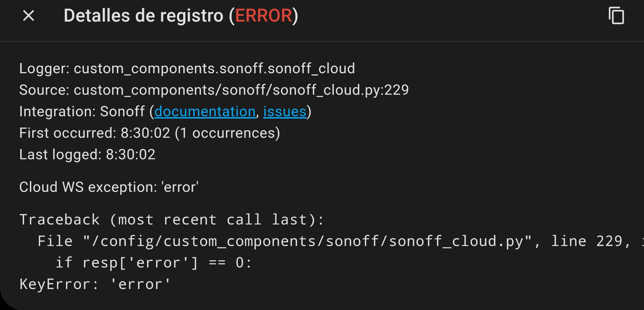Screen dimensions: 644x310
Task: Select the copy-to-clipboard icon top right
Action: click(x=616, y=16)
